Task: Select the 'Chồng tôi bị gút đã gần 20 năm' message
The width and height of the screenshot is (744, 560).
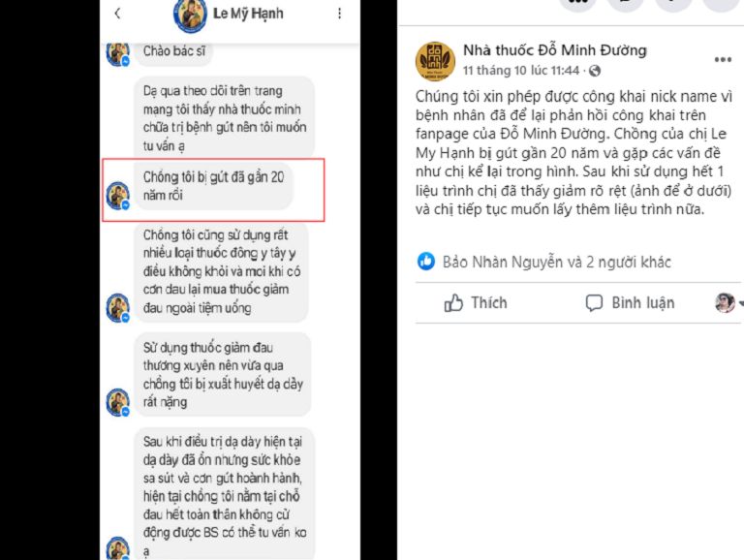Action: click(213, 186)
